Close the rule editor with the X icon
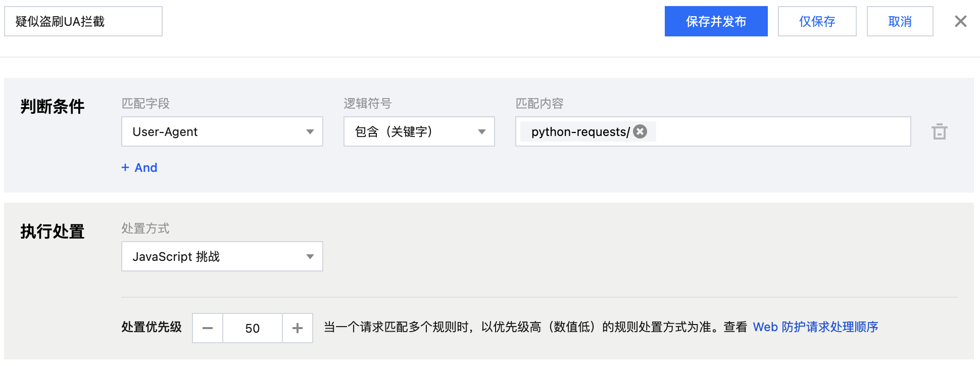 click(x=960, y=21)
